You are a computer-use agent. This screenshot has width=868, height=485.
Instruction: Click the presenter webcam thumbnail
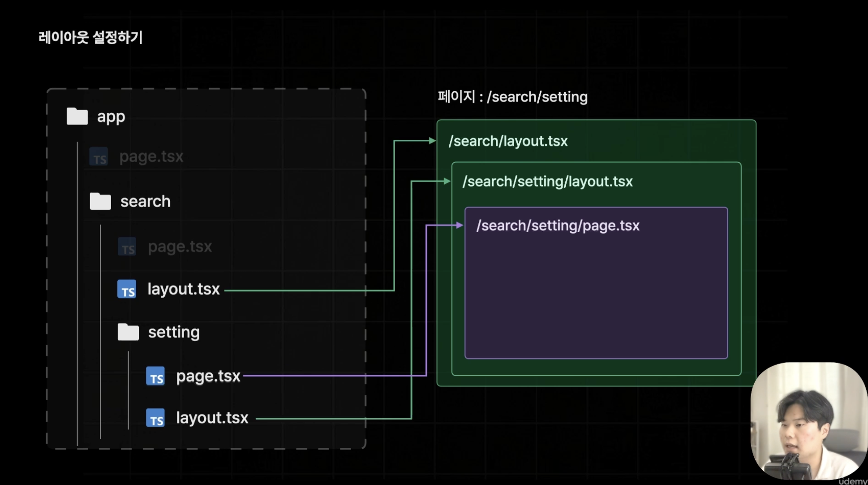coord(808,421)
